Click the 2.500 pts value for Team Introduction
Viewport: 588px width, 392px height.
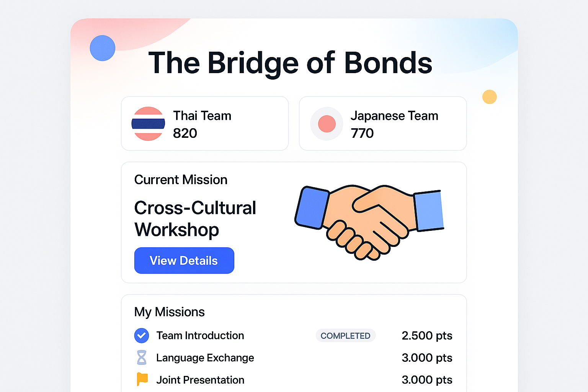[x=427, y=336]
